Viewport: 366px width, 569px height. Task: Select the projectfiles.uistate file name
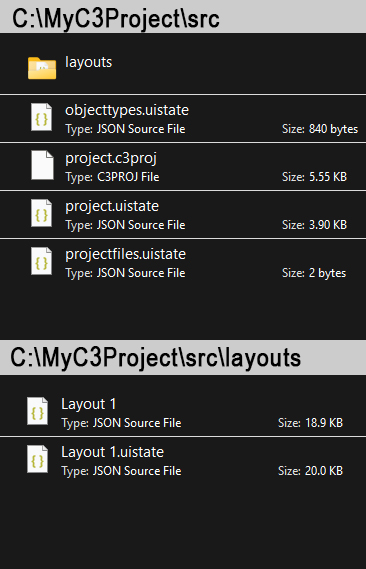[126, 254]
